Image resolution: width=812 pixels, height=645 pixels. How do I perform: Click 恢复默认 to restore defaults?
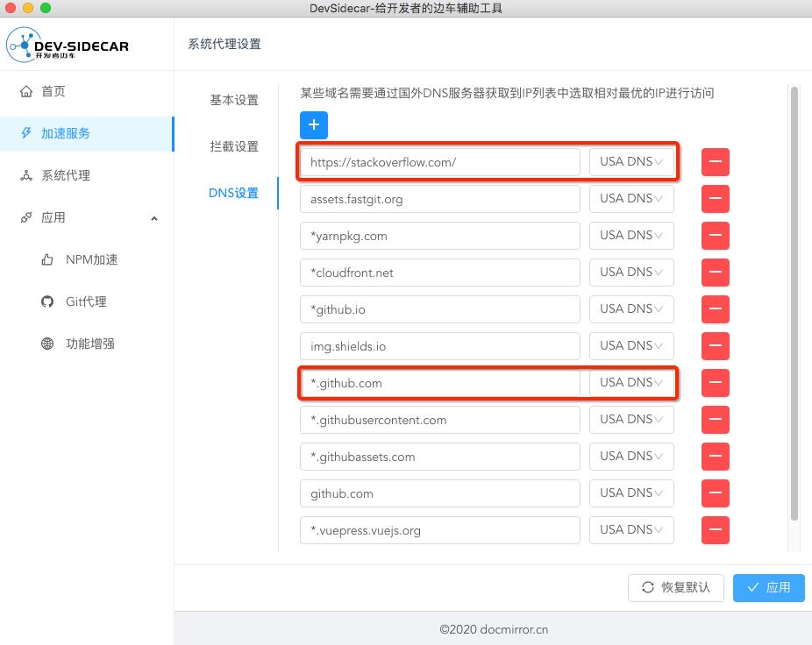tap(675, 587)
